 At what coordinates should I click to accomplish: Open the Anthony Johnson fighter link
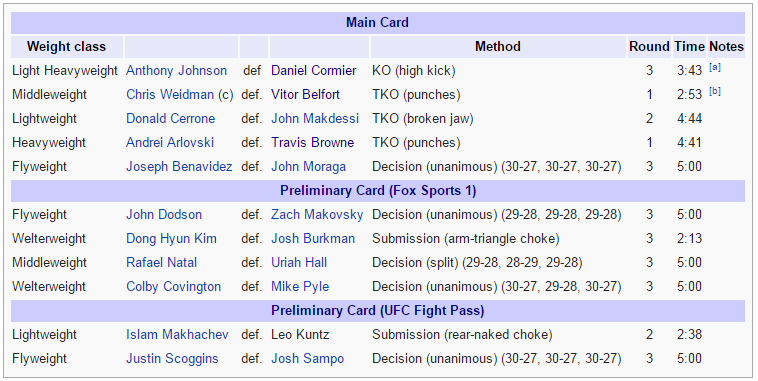(176, 71)
